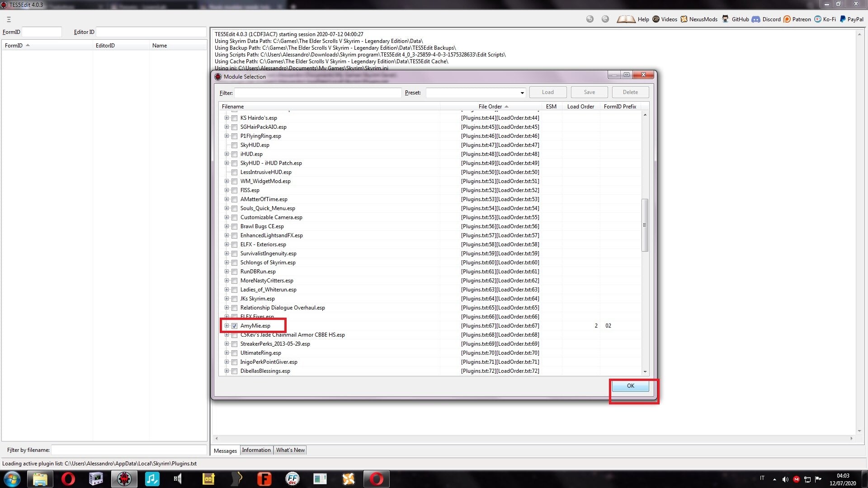Focus the module Filter text field
868x488 pixels.
point(318,93)
